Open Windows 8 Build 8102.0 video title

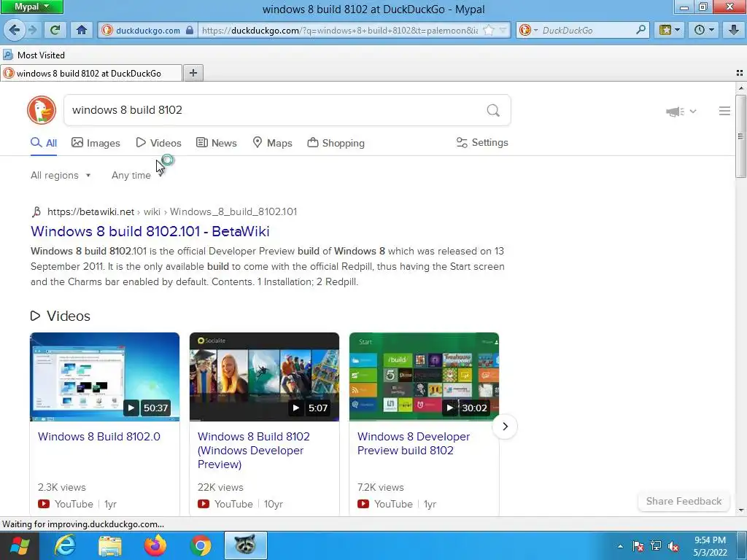click(99, 437)
